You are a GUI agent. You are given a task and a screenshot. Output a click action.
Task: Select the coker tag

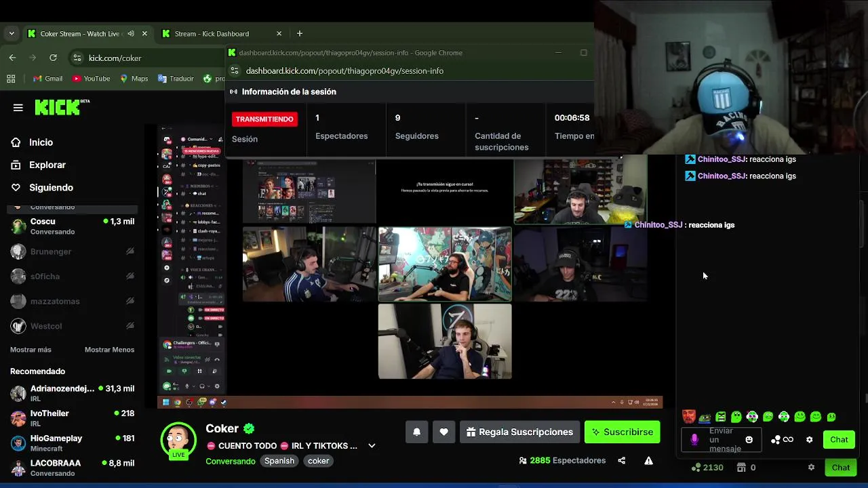click(x=318, y=461)
